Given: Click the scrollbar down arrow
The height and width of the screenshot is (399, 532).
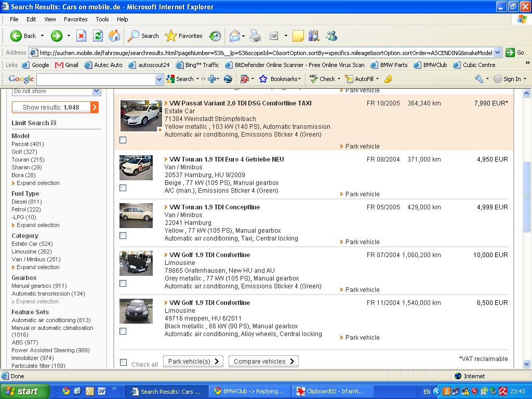Looking at the screenshot, I should [x=527, y=364].
